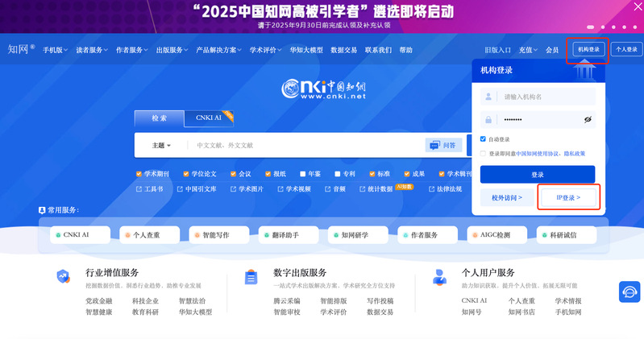Image resolution: width=644 pixels, height=339 pixels.
Task: Open 工具书 external link icon
Action: tap(139, 188)
